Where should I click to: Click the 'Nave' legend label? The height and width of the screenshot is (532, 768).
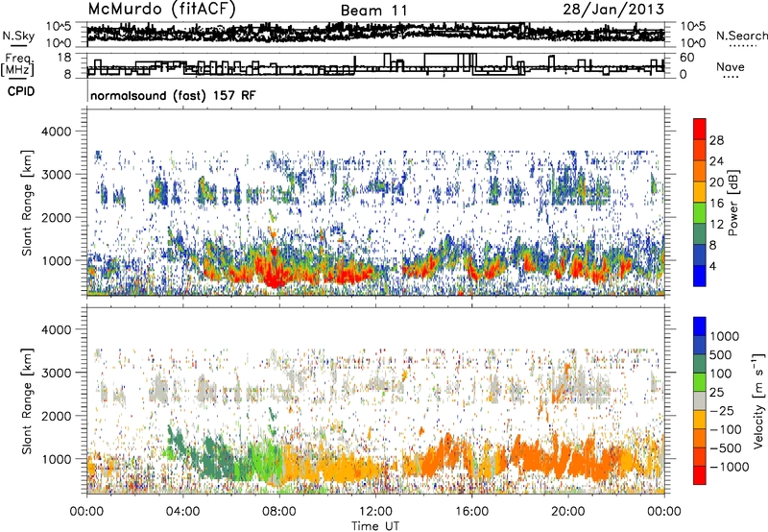731,66
